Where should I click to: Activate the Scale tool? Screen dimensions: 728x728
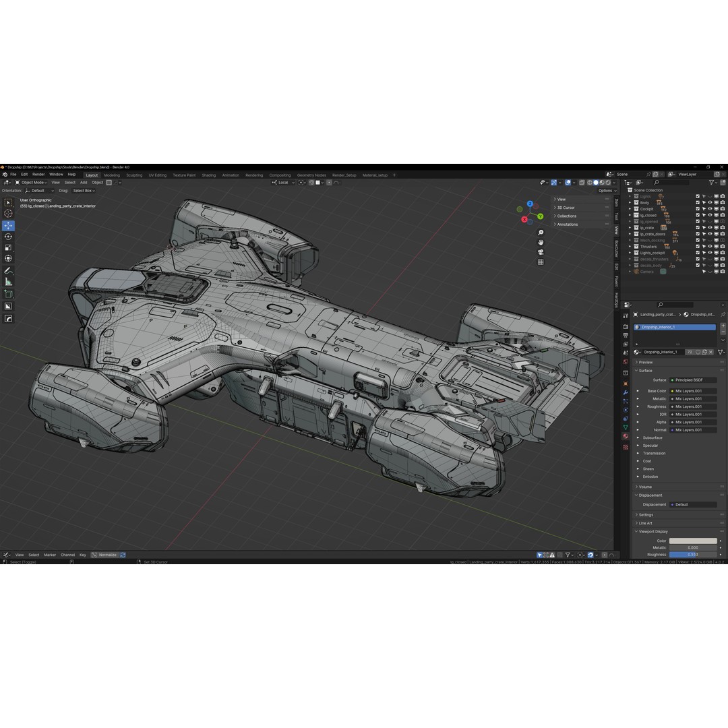point(8,247)
